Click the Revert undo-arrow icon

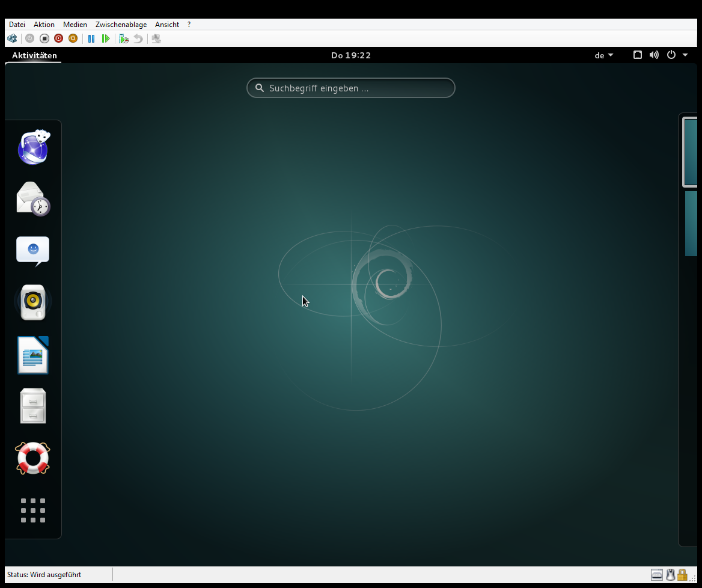click(138, 38)
